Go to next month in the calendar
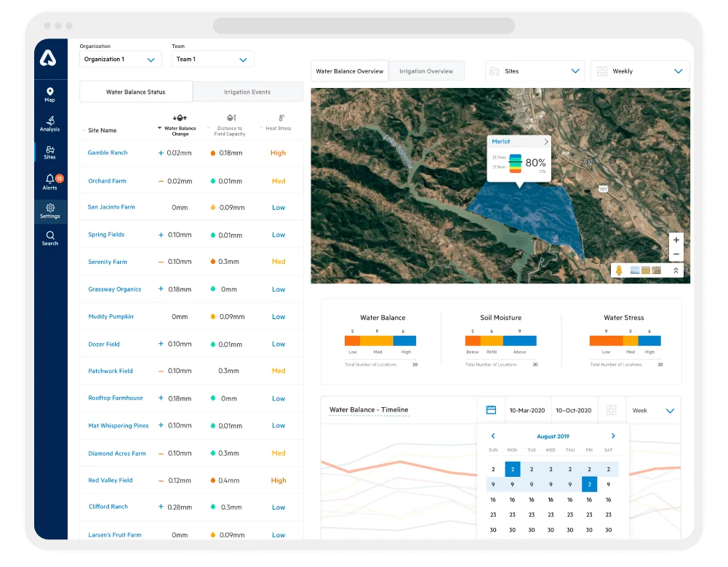The width and height of the screenshot is (728, 567). tap(613, 435)
